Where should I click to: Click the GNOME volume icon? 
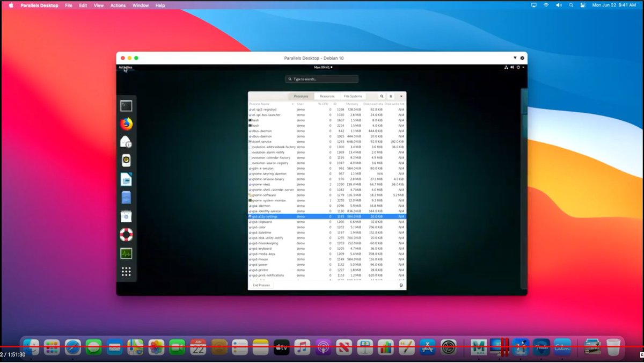point(512,67)
